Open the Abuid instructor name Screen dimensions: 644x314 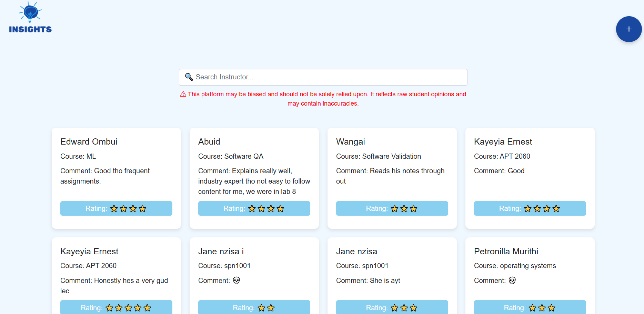pyautogui.click(x=209, y=141)
